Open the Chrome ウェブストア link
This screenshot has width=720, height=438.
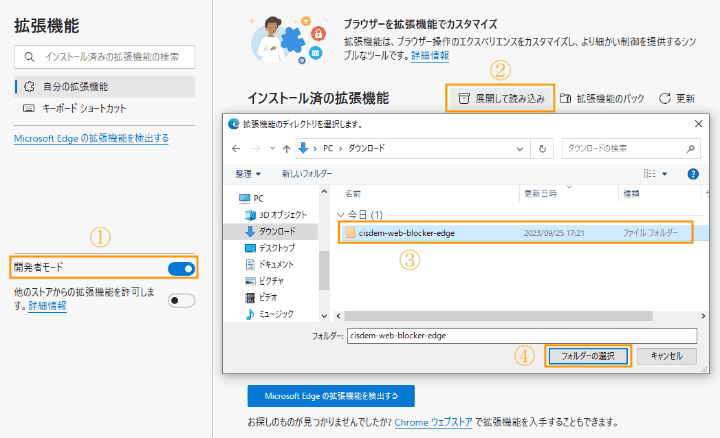pyautogui.click(x=433, y=422)
